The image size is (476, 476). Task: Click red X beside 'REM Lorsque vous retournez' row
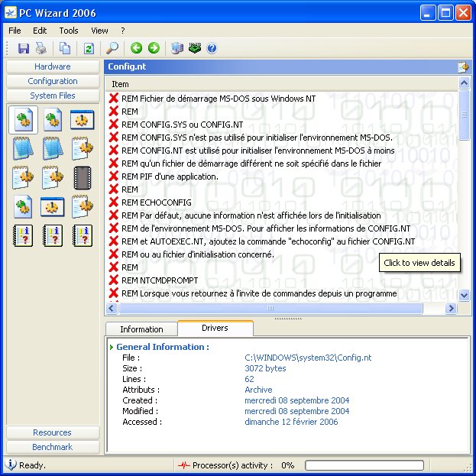114,293
